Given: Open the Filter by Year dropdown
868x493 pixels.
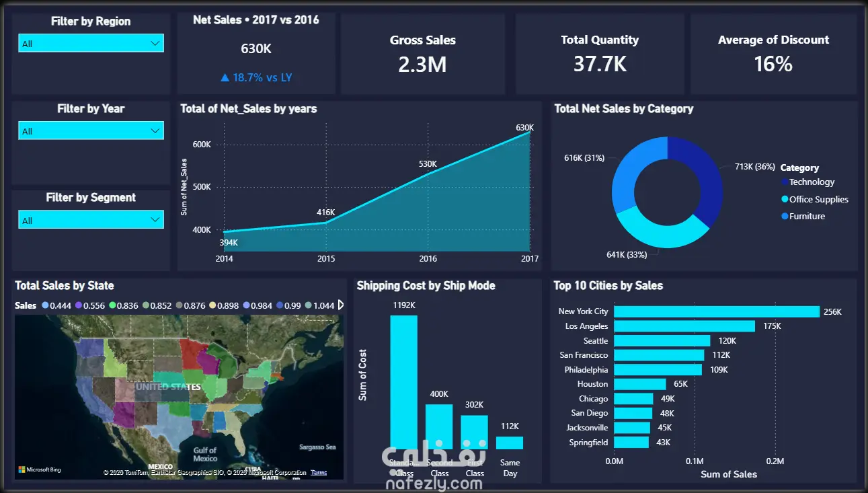Looking at the screenshot, I should 91,130.
